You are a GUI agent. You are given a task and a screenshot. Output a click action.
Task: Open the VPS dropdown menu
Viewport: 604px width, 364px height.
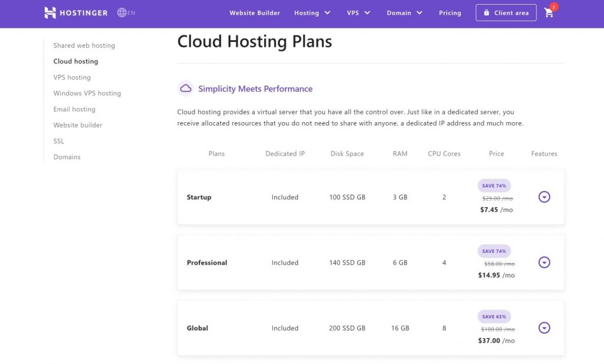click(x=358, y=13)
